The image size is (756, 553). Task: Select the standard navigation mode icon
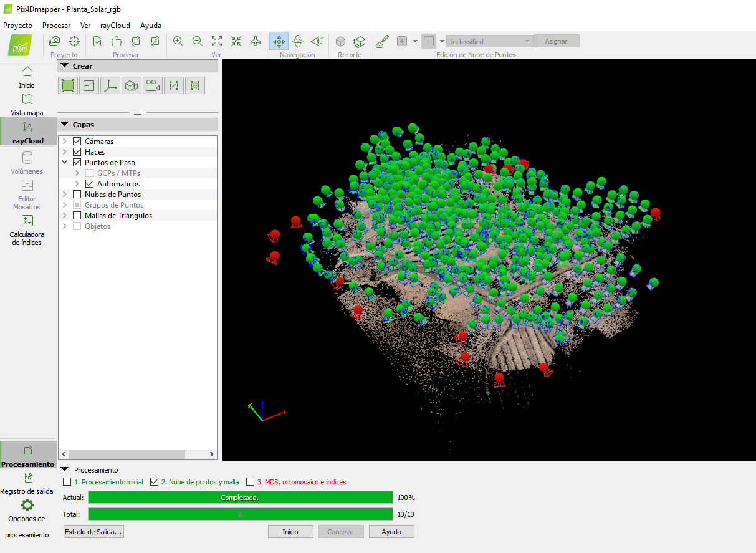point(279,41)
